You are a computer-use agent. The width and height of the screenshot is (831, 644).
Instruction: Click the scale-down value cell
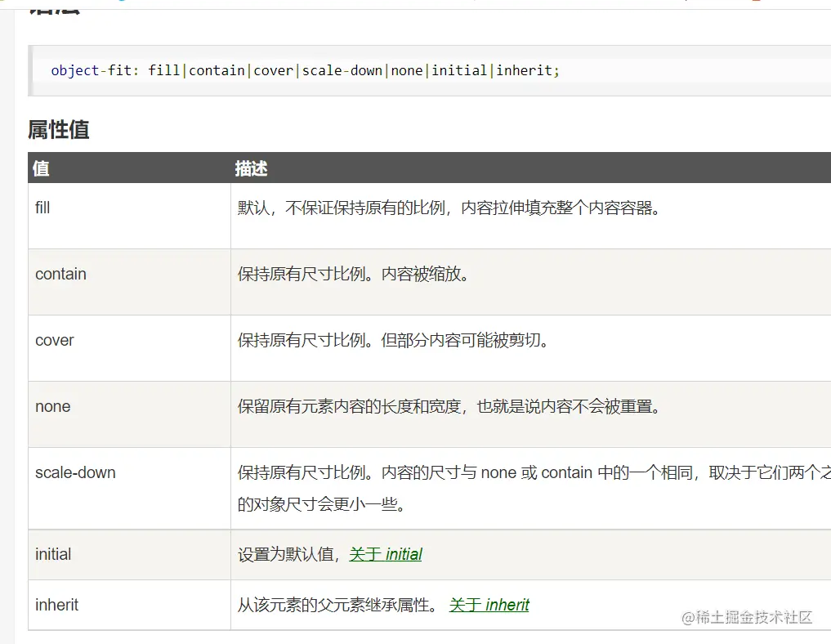click(129, 488)
